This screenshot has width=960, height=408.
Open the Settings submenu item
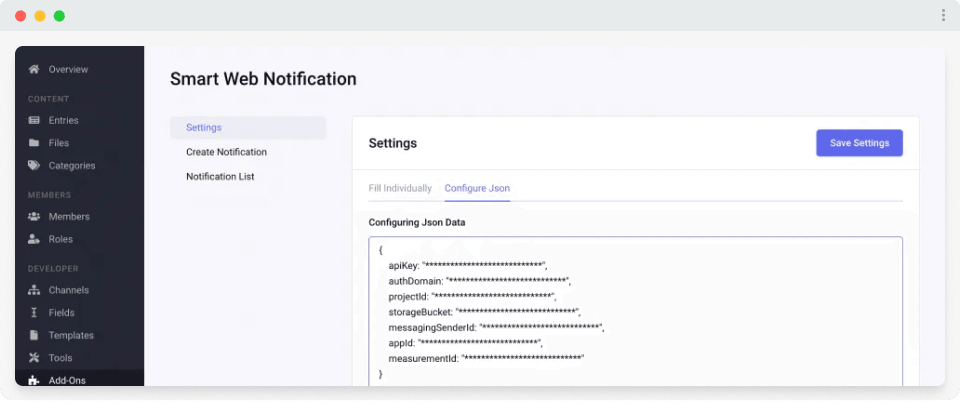tap(204, 128)
